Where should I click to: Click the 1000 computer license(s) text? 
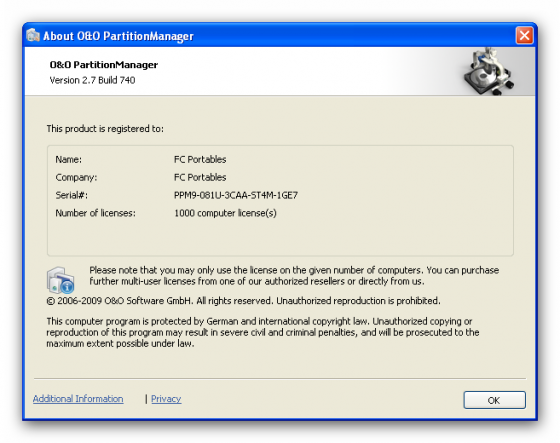point(225,213)
